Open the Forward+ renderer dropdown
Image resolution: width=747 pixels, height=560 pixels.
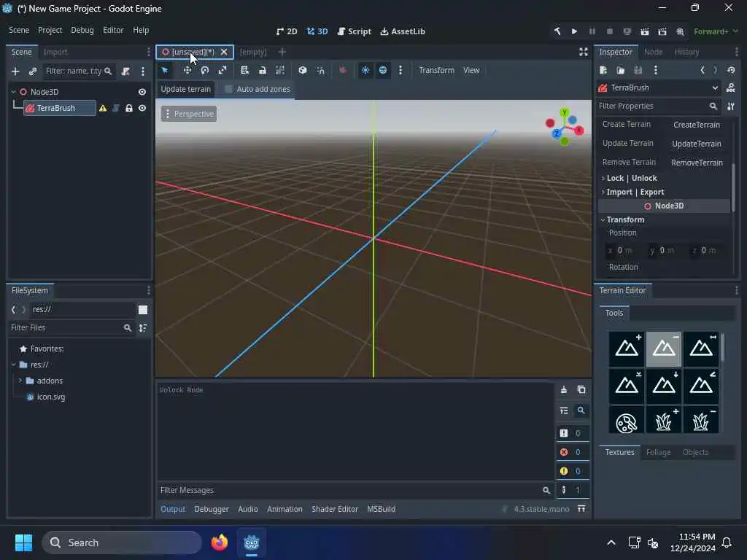coord(716,31)
